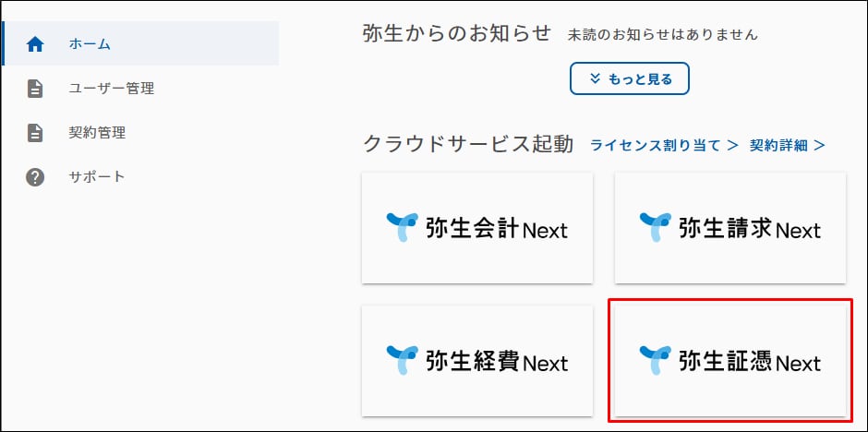Click the 弥生経費 Next logo icon
Image resolution: width=868 pixels, height=432 pixels.
point(403,360)
